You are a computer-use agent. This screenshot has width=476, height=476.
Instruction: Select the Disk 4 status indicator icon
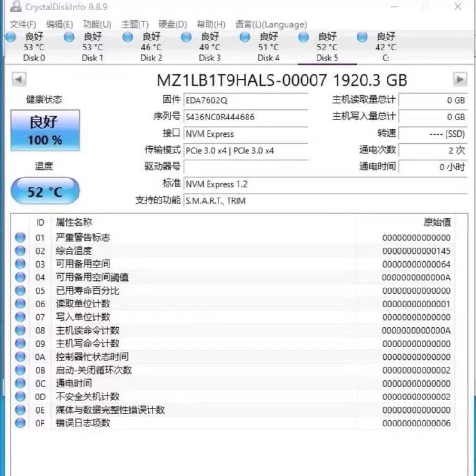point(245,37)
